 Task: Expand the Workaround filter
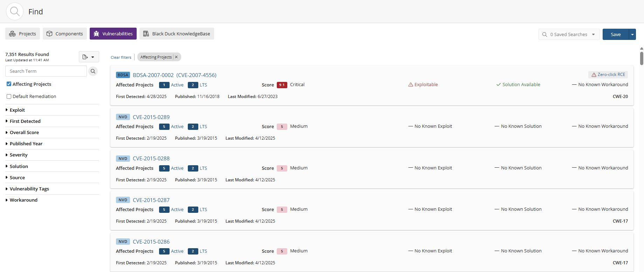pyautogui.click(x=52, y=200)
